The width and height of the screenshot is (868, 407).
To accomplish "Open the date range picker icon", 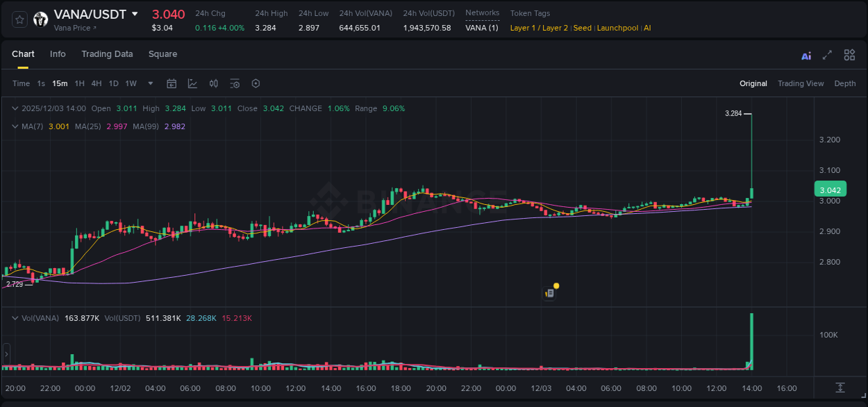I will coord(172,83).
